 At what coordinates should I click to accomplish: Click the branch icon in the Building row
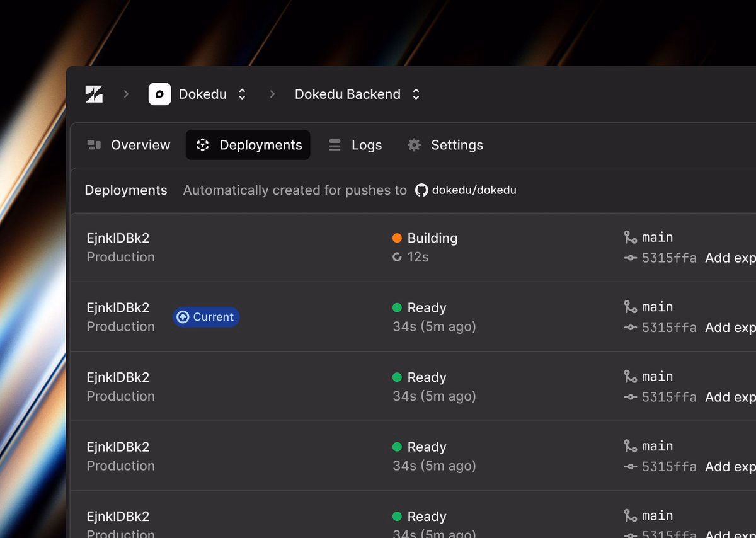[x=630, y=237]
